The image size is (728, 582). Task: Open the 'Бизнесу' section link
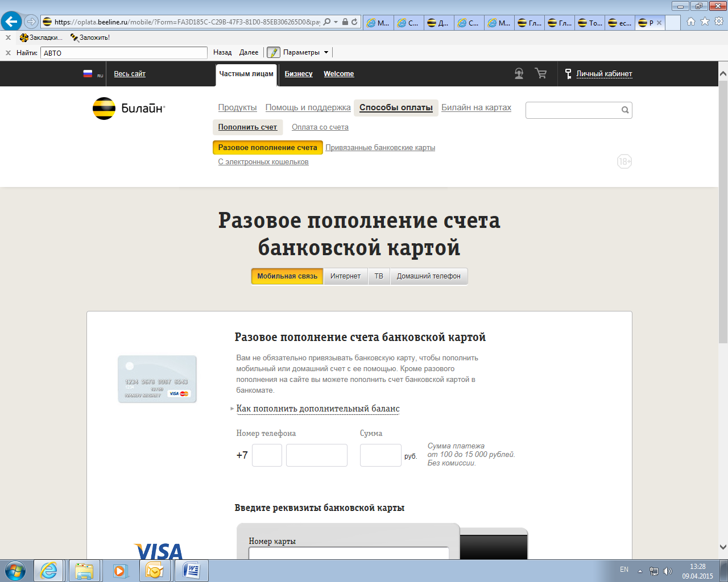coord(299,74)
